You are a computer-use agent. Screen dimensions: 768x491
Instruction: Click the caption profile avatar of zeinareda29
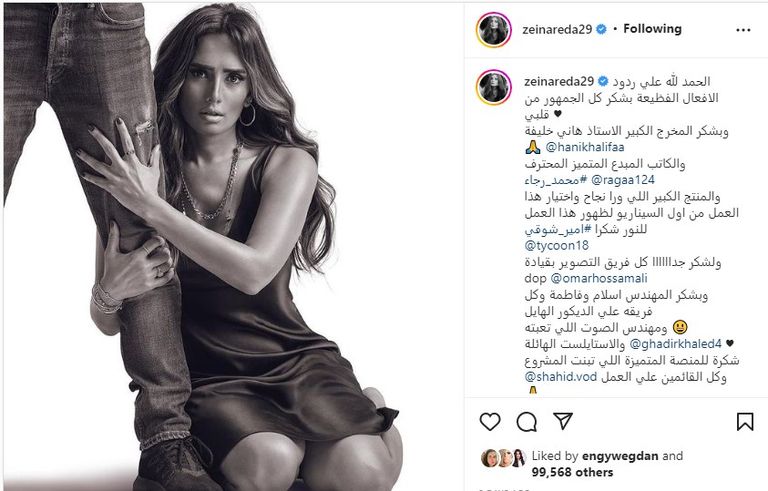pos(494,87)
